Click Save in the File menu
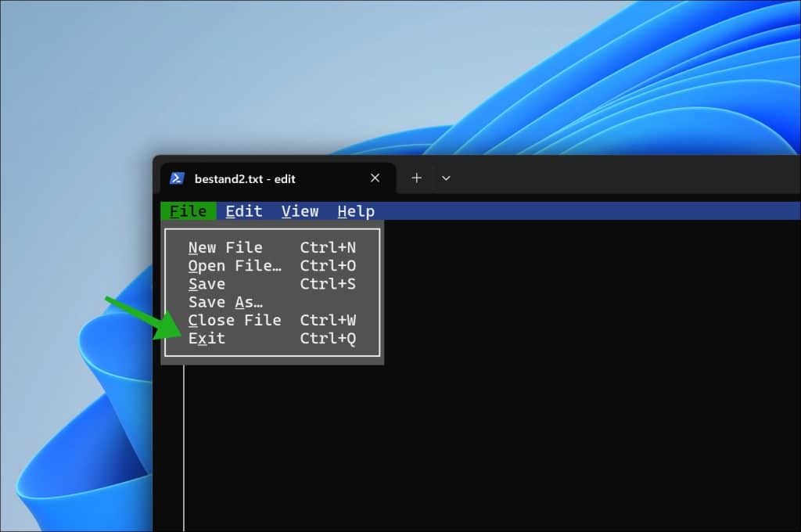This screenshot has height=532, width=801. tap(271, 284)
